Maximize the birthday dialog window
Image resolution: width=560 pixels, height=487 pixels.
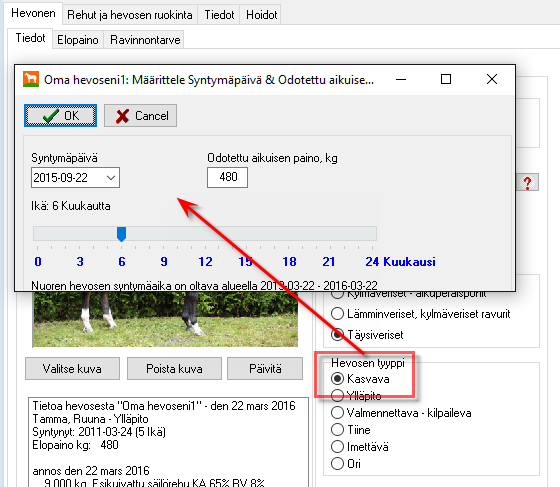(x=446, y=79)
